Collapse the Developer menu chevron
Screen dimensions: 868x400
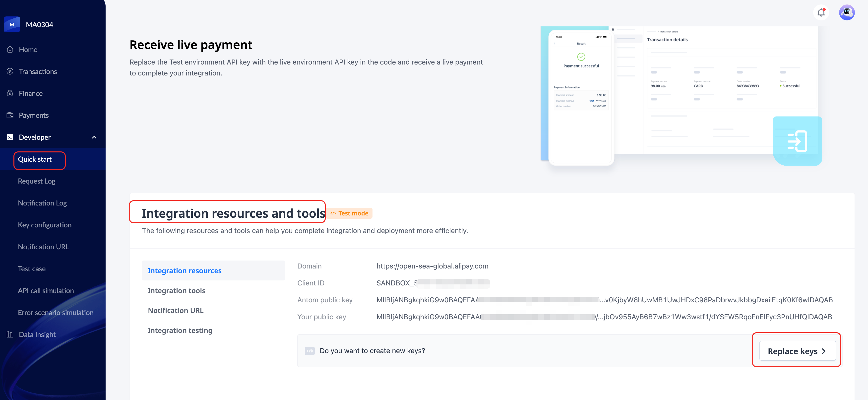click(x=94, y=137)
